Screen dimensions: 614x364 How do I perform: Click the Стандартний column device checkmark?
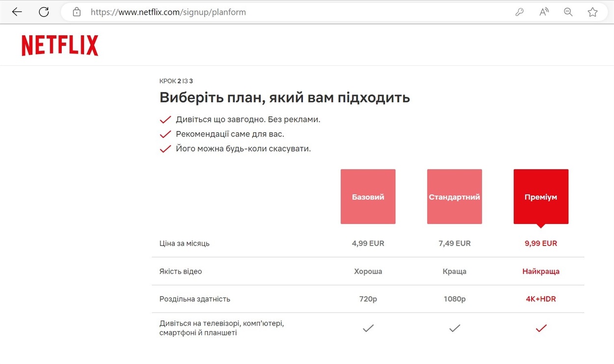(x=454, y=328)
